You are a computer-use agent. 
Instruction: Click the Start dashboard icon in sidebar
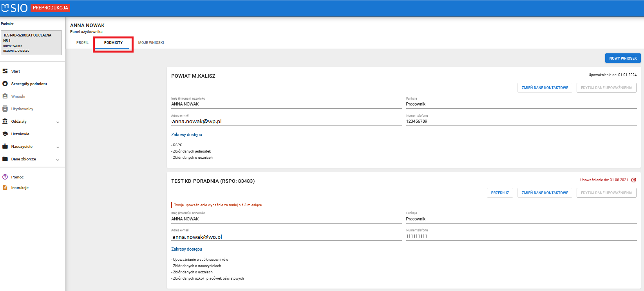point(5,71)
